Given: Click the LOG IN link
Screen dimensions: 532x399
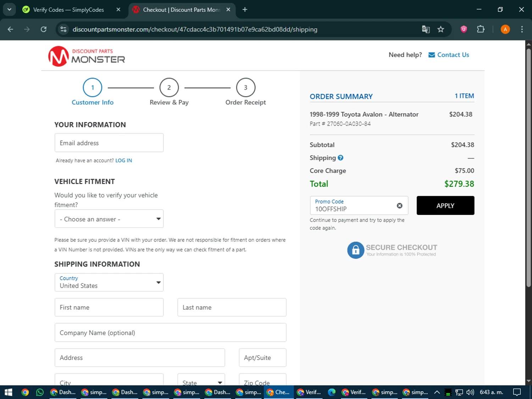Looking at the screenshot, I should (123, 160).
